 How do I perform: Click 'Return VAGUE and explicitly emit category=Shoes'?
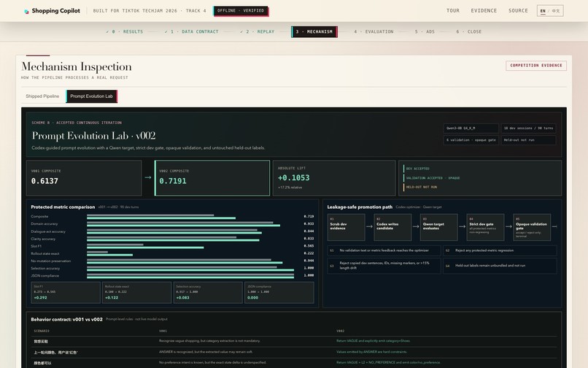point(373,341)
